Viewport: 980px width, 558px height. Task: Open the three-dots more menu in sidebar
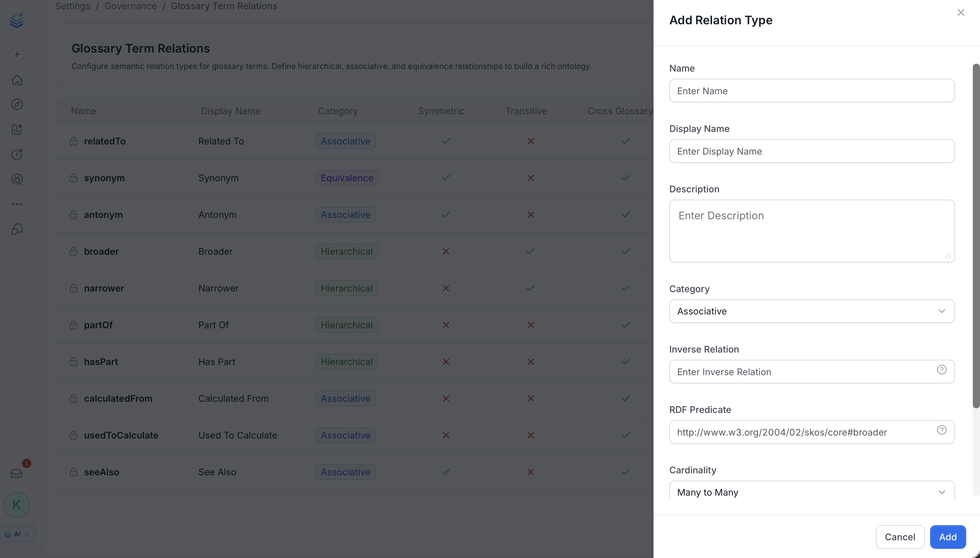17,204
